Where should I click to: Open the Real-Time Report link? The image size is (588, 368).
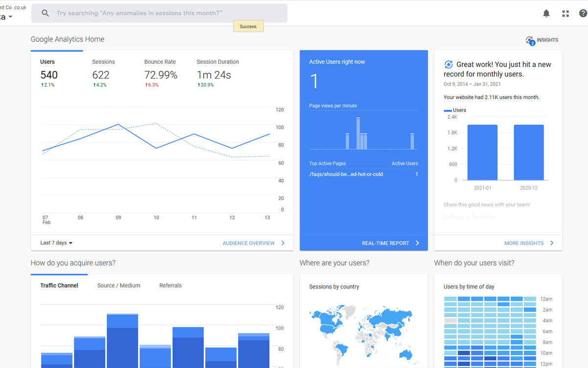coord(385,243)
